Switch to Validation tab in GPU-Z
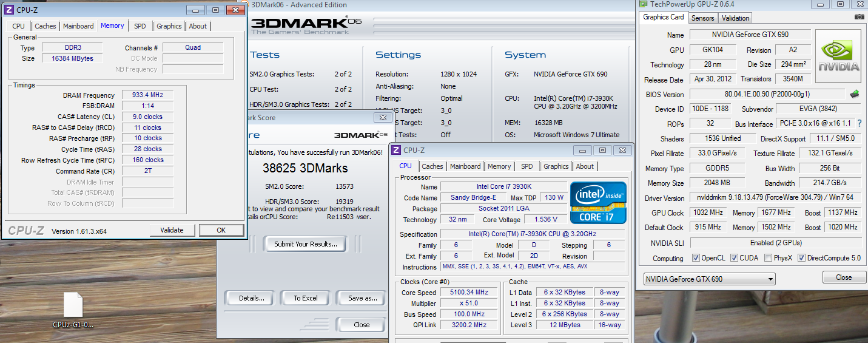868x343 pixels. coord(736,18)
